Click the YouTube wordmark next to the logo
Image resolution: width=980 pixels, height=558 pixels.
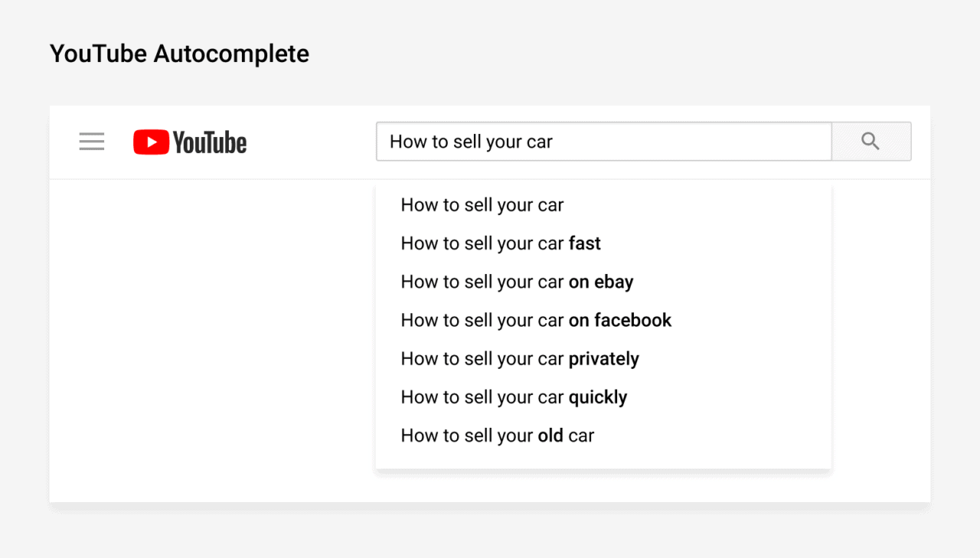pyautogui.click(x=208, y=142)
